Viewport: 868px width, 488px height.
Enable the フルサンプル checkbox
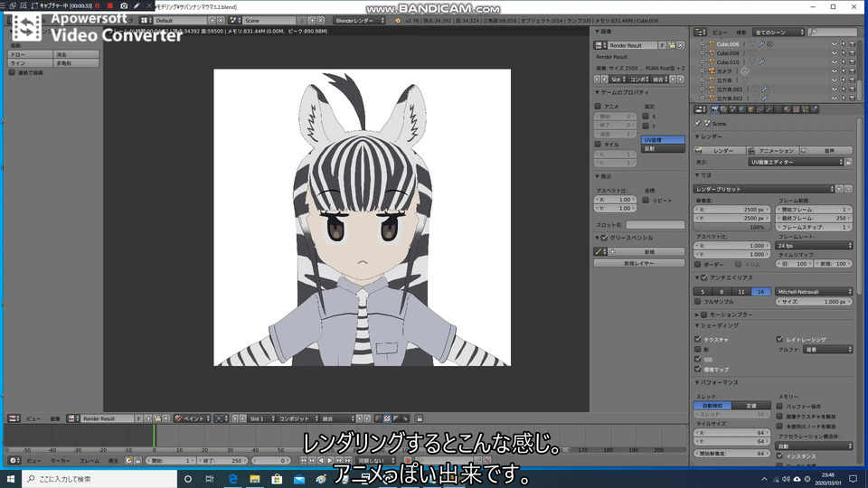pyautogui.click(x=697, y=302)
